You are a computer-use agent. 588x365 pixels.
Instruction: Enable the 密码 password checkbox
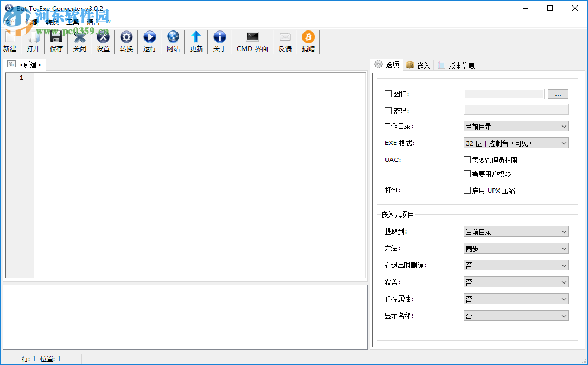[x=389, y=110]
